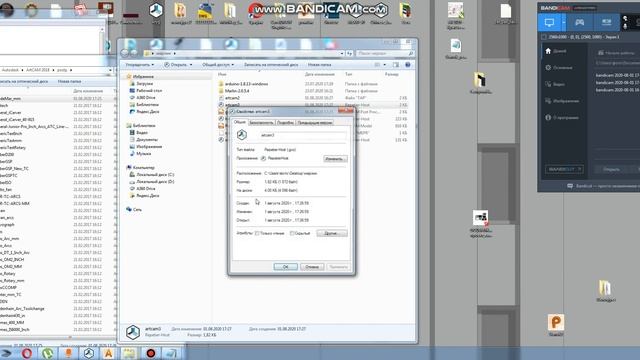Switch to the Подробно properties tab

pyautogui.click(x=285, y=122)
